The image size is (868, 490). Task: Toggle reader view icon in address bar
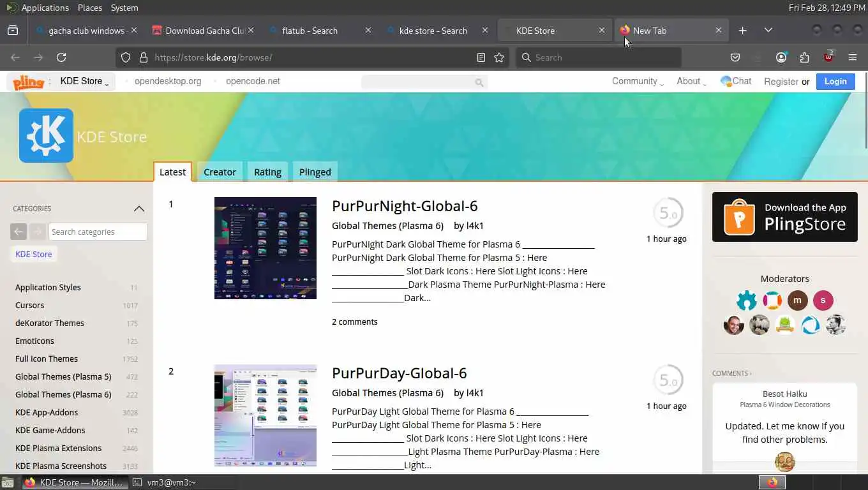coord(481,57)
